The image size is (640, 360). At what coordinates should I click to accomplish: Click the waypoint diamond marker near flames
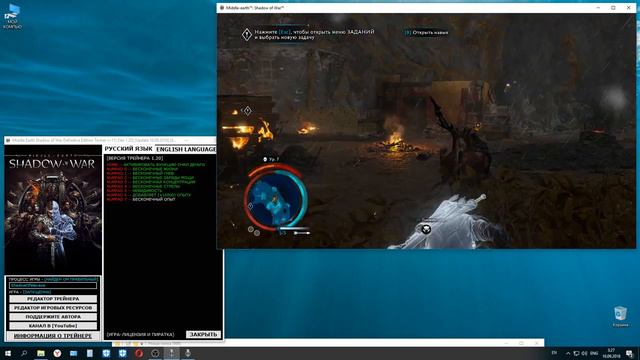[247, 111]
